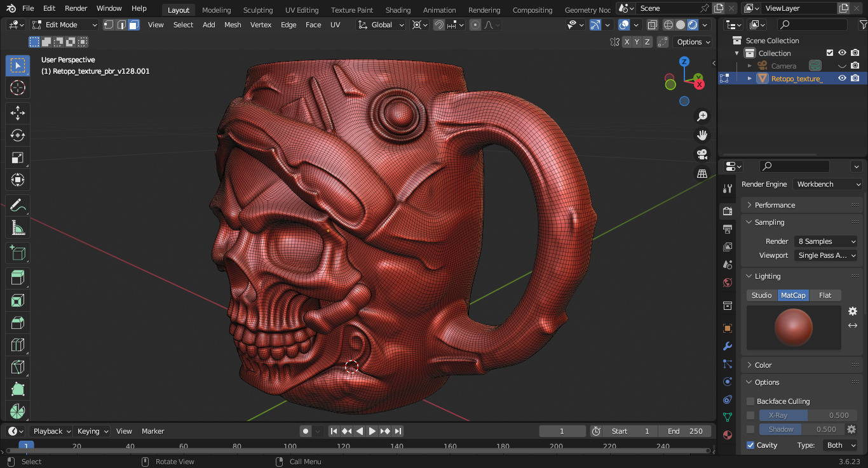Viewport: 868px width, 468px height.
Task: Select the Add Cube tool
Action: [x=18, y=253]
